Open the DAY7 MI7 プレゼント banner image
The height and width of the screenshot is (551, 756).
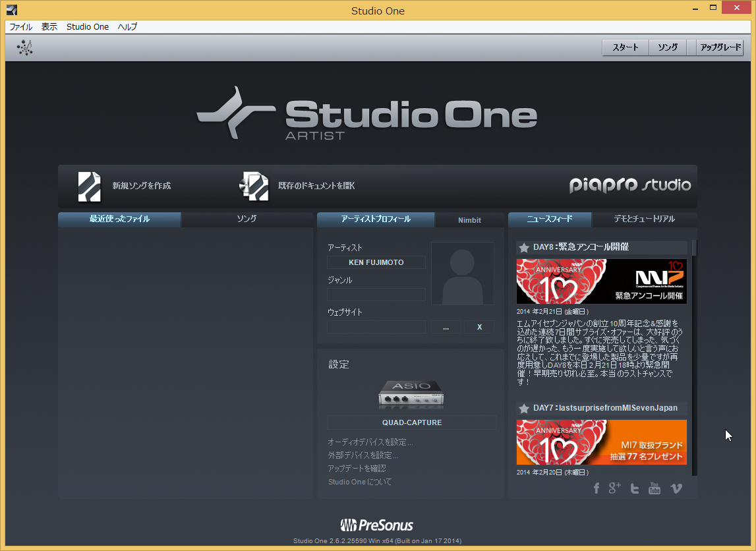pos(602,442)
